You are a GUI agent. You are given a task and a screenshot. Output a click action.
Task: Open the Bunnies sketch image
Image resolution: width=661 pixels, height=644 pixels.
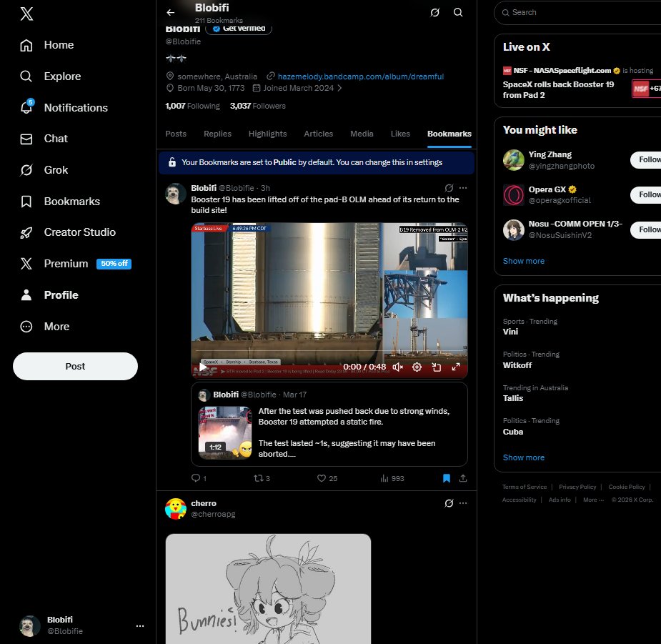coord(268,589)
